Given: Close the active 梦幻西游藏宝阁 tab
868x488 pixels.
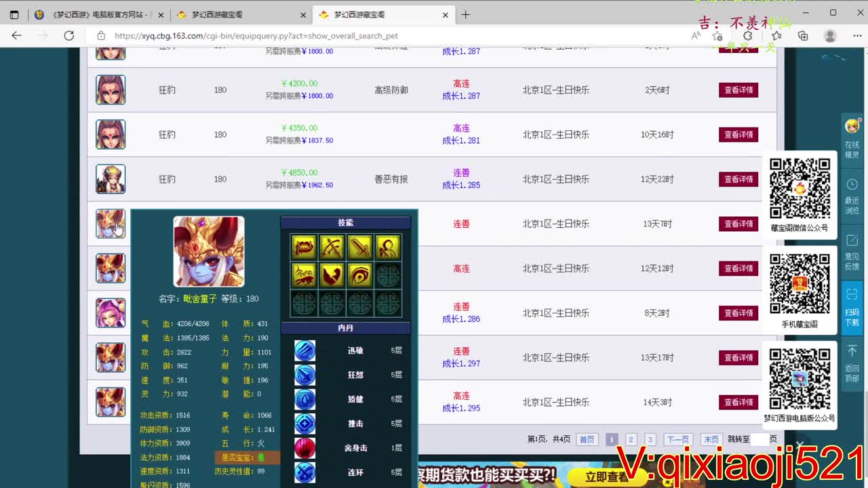Looking at the screenshot, I should 446,14.
